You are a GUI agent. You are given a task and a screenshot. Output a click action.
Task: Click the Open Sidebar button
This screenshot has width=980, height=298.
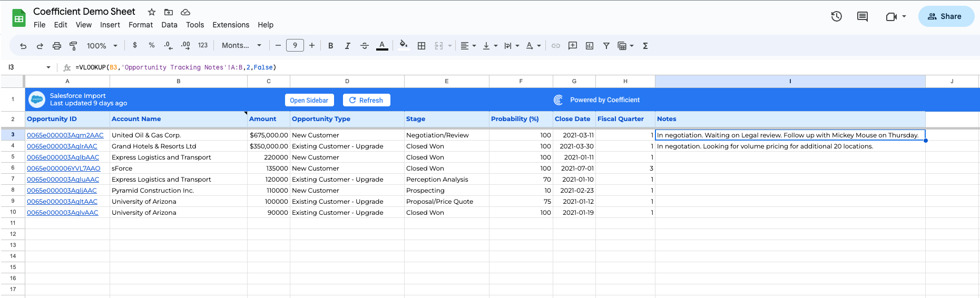[309, 100]
